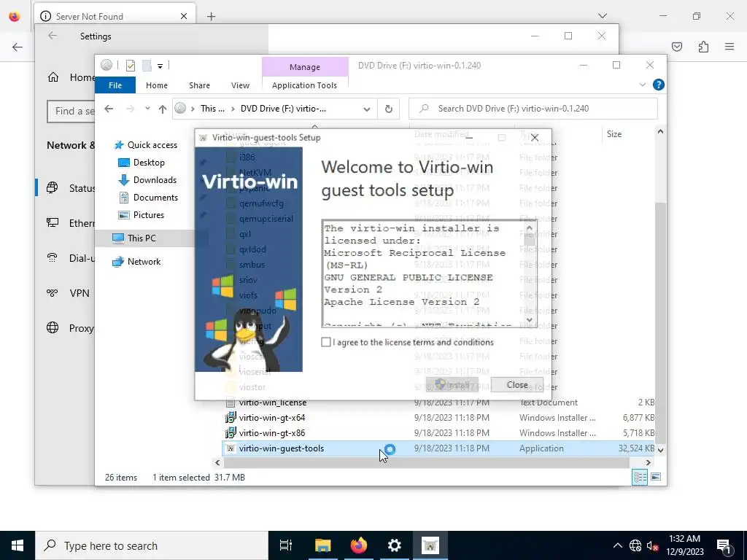Viewport: 747px width, 560px height.
Task: Open the File menu in File Explorer
Action: point(115,85)
